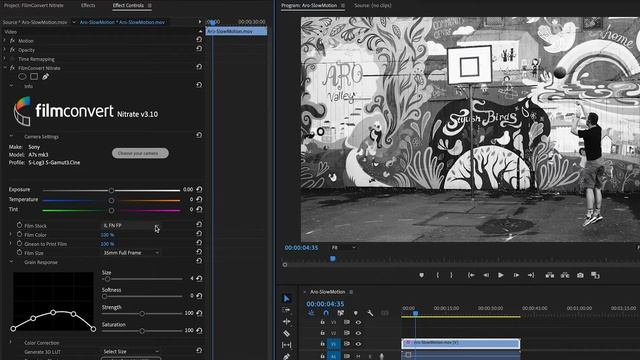The width and height of the screenshot is (640, 360).
Task: Collapse the Camera Settings section
Action: 11,136
